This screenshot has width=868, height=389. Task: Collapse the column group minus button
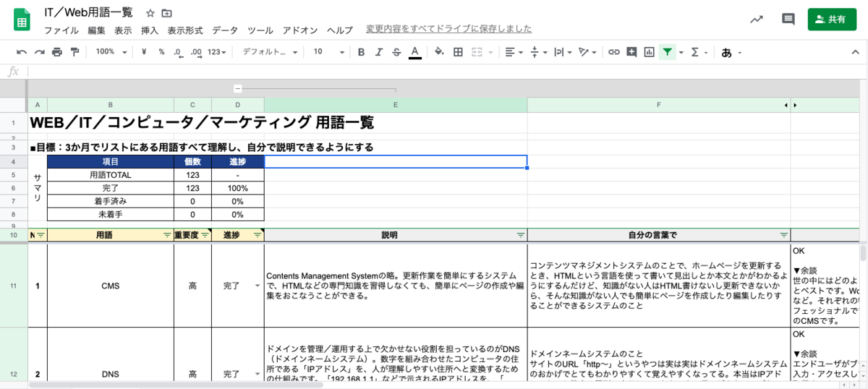237,89
